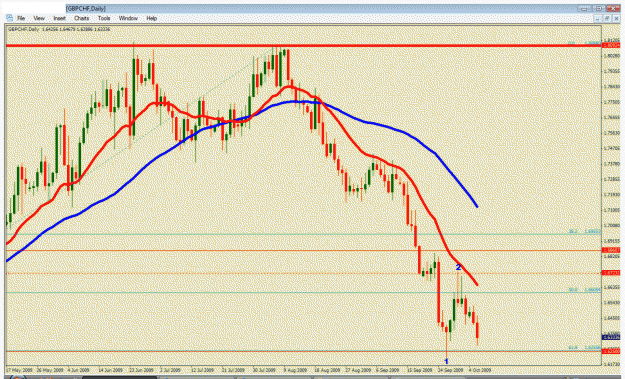Click the '24 Sep 2009' date label
Viewport: 625px width, 379px height.
click(x=450, y=370)
